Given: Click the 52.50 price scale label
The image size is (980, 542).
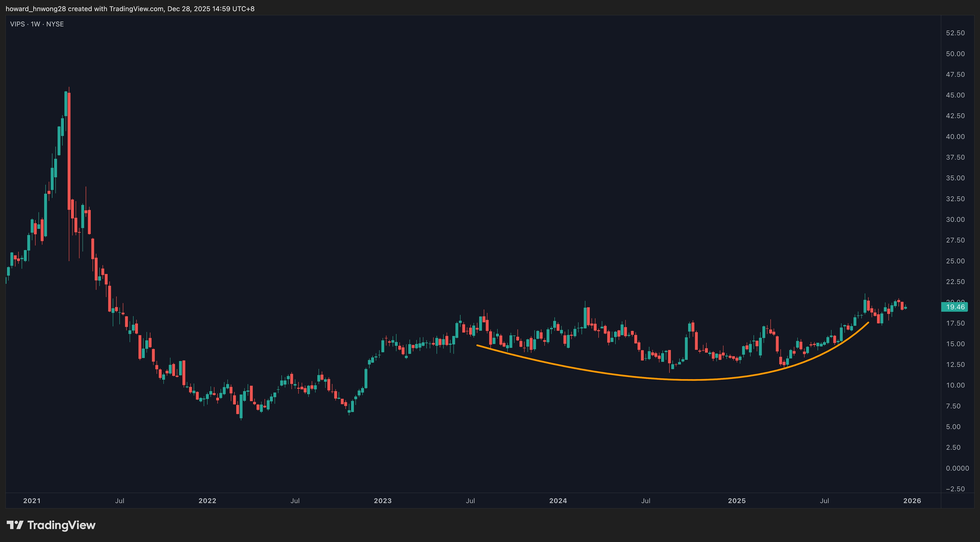Looking at the screenshot, I should pos(955,33).
